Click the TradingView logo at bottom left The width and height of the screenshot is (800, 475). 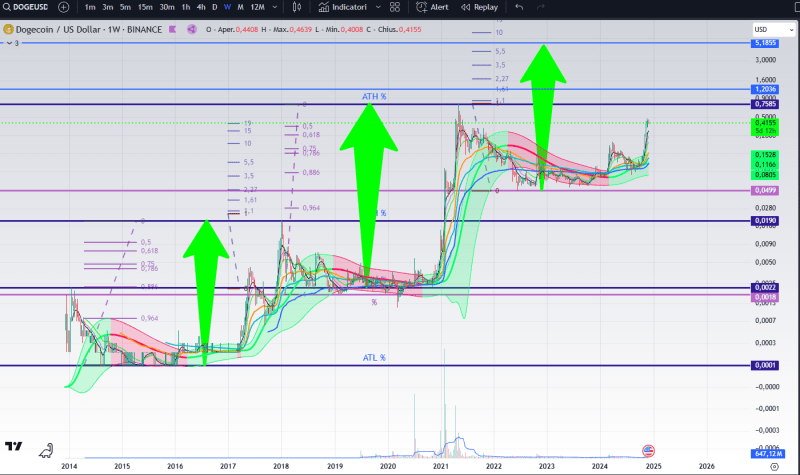(14, 447)
